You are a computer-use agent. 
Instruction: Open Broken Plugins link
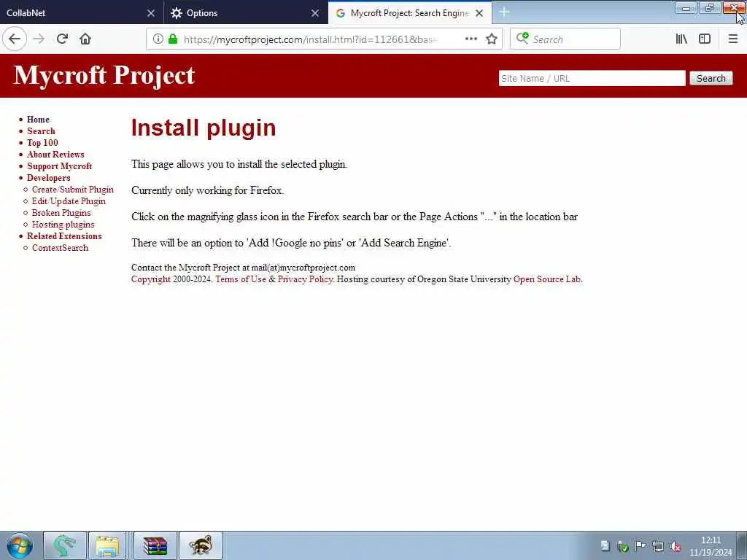coord(61,213)
